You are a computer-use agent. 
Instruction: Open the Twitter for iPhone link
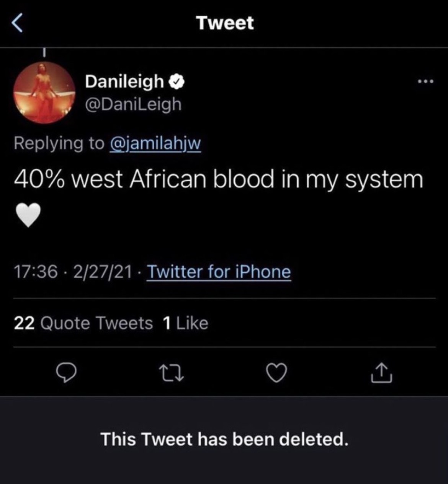click(219, 272)
